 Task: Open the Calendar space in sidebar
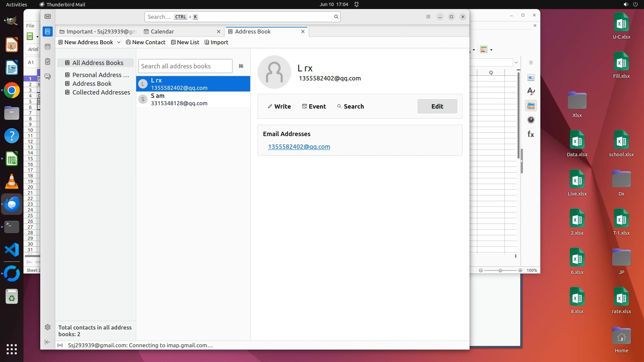(x=48, y=47)
